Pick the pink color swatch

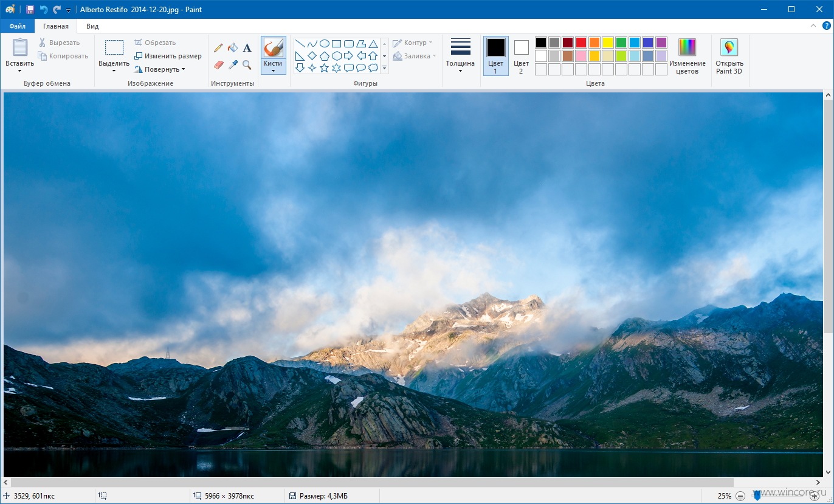click(581, 56)
